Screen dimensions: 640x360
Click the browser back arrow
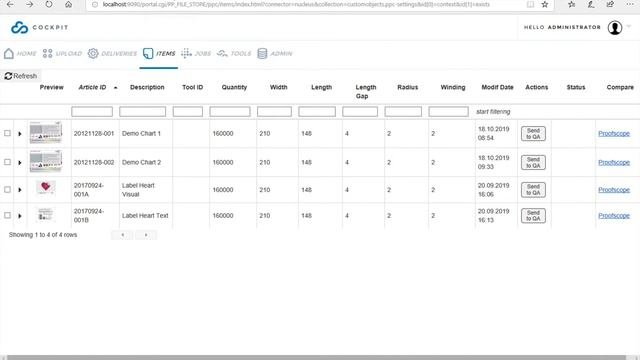click(10, 4)
